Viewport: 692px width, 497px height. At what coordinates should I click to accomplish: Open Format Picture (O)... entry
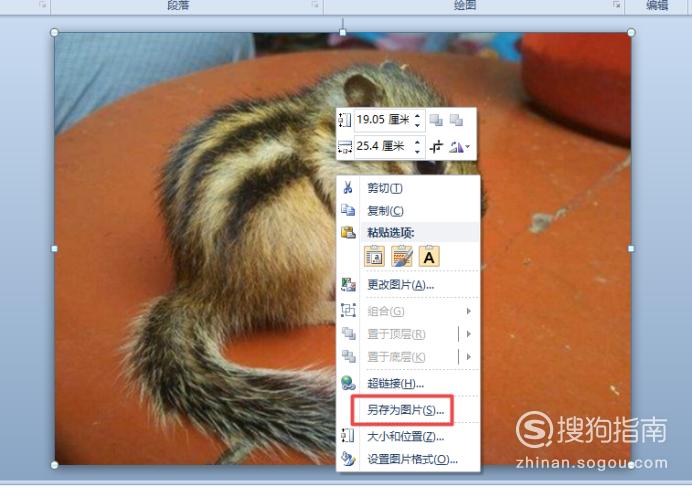(412, 459)
